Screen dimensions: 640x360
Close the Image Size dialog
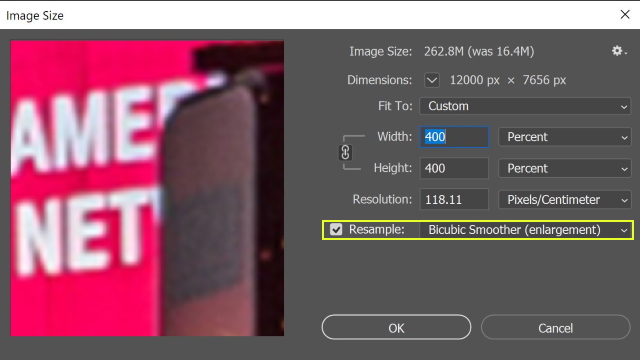(x=624, y=15)
